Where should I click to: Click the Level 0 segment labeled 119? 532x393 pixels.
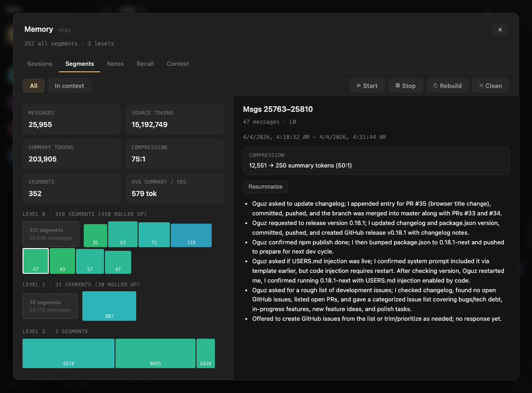(x=191, y=235)
